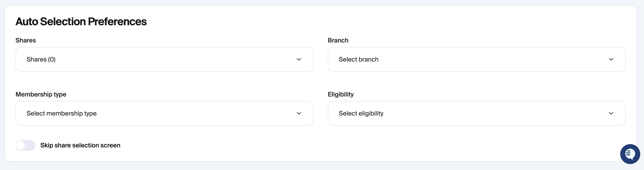Click the Eligibility dropdown chevron arrow
This screenshot has width=644, height=170.
[x=611, y=113]
